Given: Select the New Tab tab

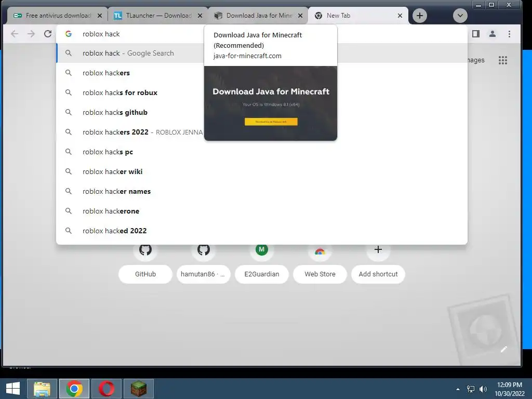Looking at the screenshot, I should 358,16.
